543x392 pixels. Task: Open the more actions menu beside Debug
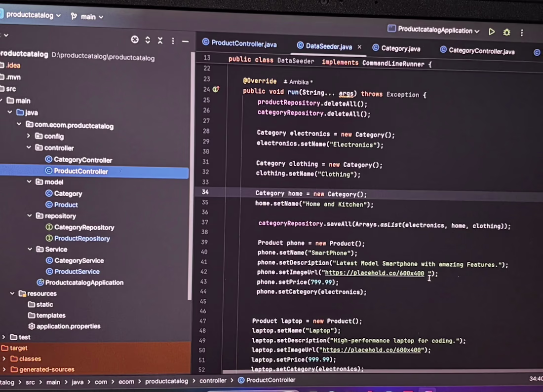click(522, 33)
